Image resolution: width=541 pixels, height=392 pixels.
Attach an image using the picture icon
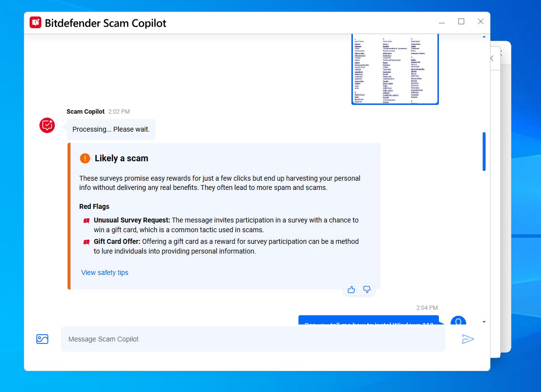click(42, 339)
